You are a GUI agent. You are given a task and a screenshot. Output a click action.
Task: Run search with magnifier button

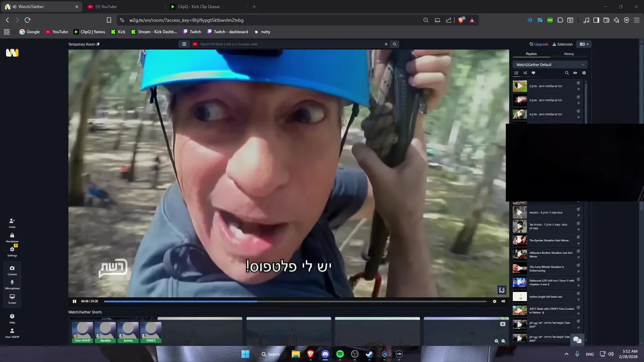click(394, 44)
